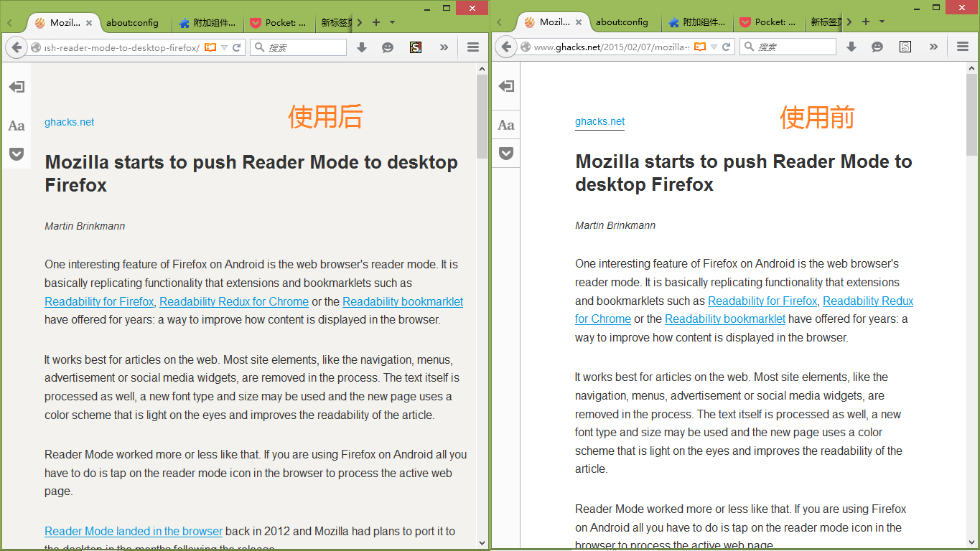The image size is (980, 551).
Task: Switch to the Pocket tab in the right window
Action: coord(769,23)
